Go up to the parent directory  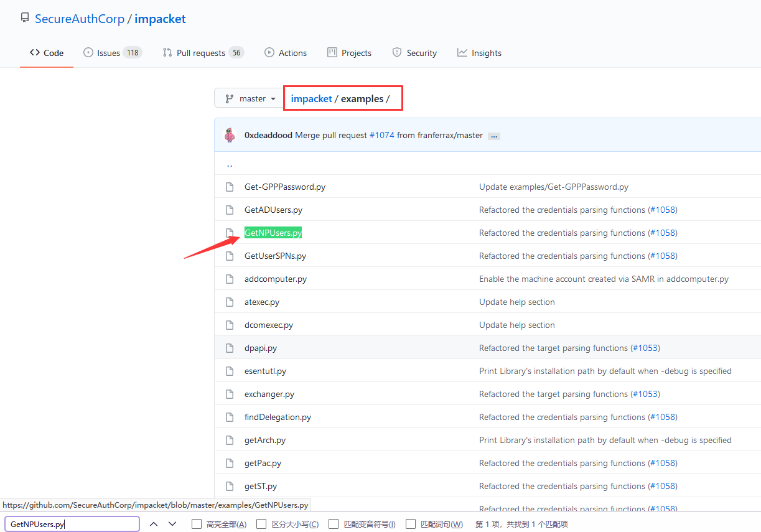click(x=230, y=165)
